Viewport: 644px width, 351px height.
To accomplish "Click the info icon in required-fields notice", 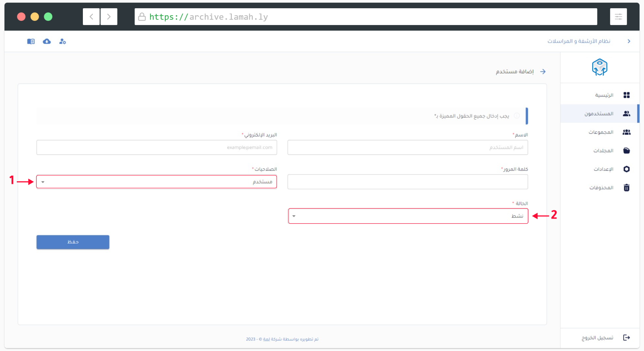I will [517, 116].
